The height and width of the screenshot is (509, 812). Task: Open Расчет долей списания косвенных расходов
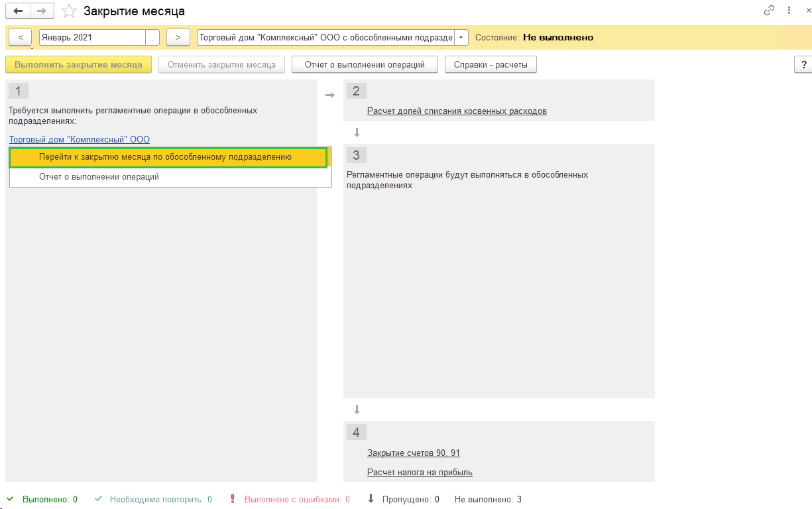(457, 111)
